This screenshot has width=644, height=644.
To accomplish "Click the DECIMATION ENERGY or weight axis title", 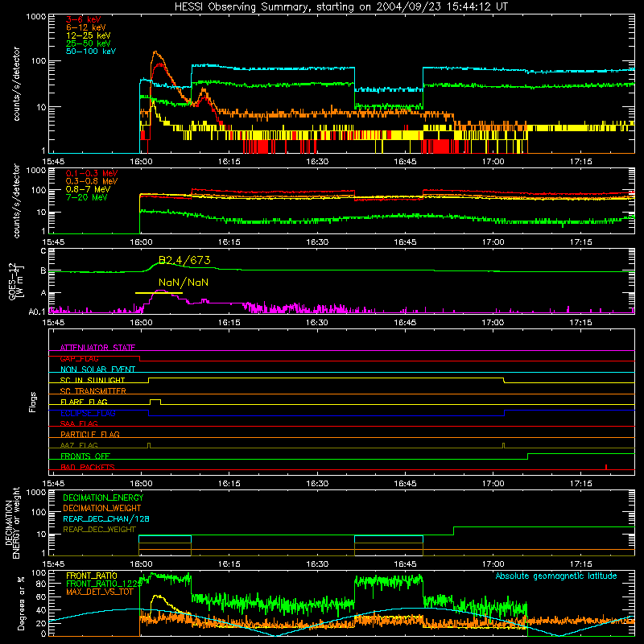I will click(x=12, y=522).
